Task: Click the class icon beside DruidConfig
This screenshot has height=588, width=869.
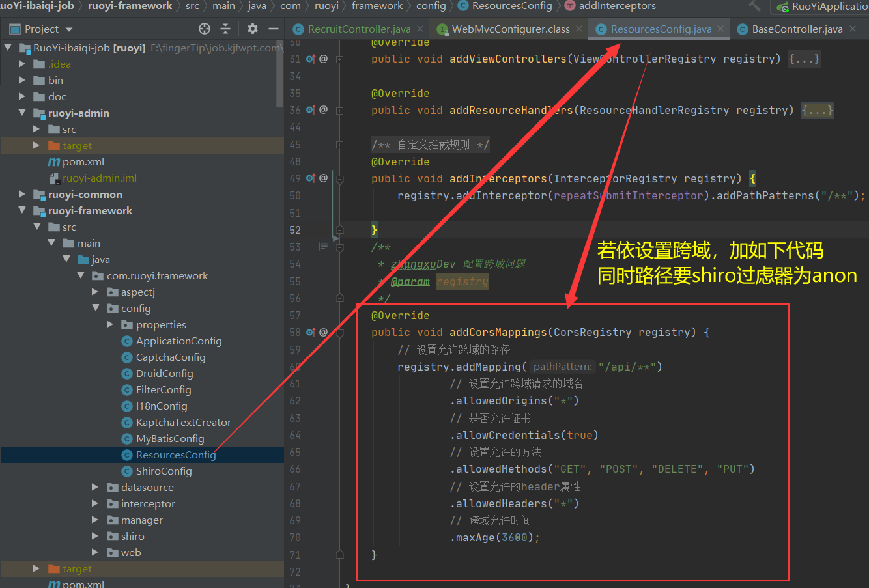Action: [128, 374]
